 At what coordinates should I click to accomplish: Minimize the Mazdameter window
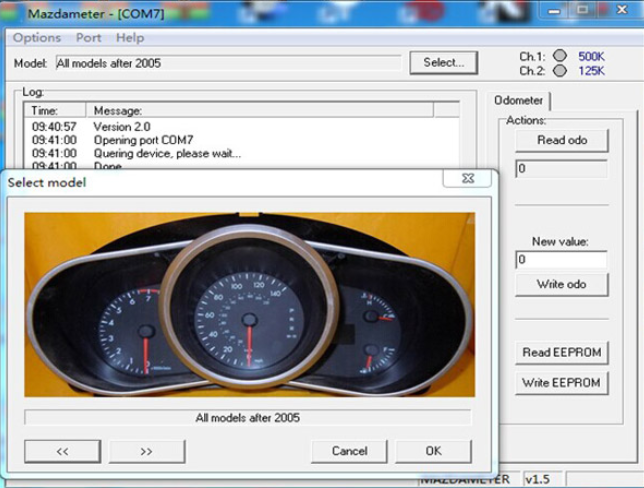[554, 11]
